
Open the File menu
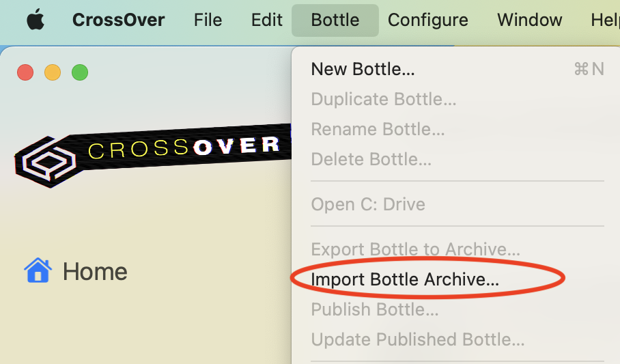[x=208, y=20]
